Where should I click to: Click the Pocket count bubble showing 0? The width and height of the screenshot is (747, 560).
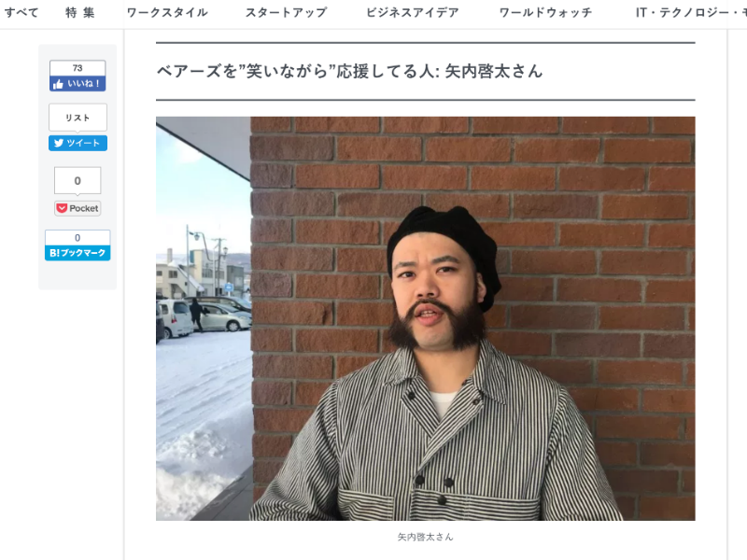coord(78,180)
